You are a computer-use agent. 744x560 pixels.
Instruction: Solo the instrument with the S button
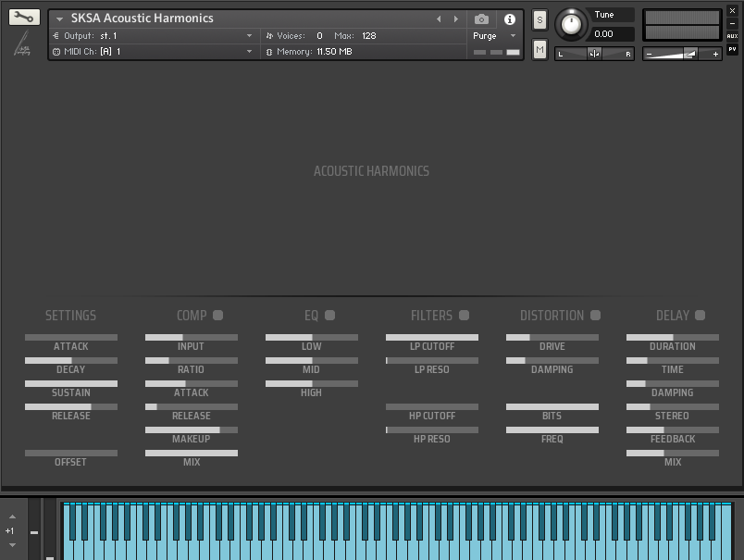tap(539, 20)
